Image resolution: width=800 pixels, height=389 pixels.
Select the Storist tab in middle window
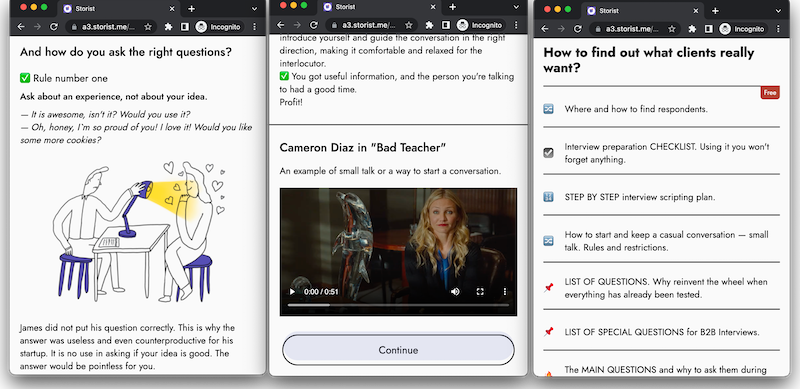pos(380,7)
